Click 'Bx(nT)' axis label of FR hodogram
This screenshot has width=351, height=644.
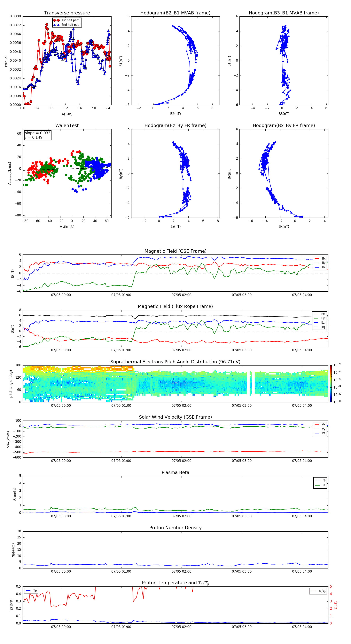click(284, 227)
